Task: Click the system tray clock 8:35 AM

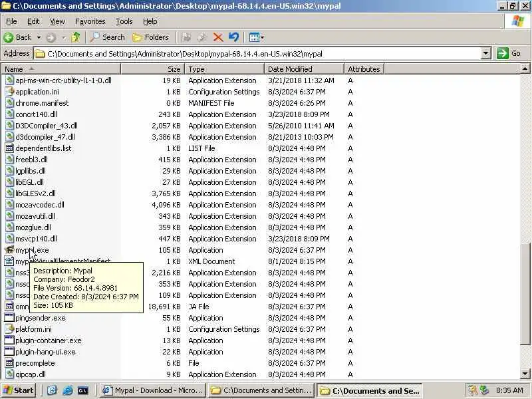Action: (x=509, y=390)
